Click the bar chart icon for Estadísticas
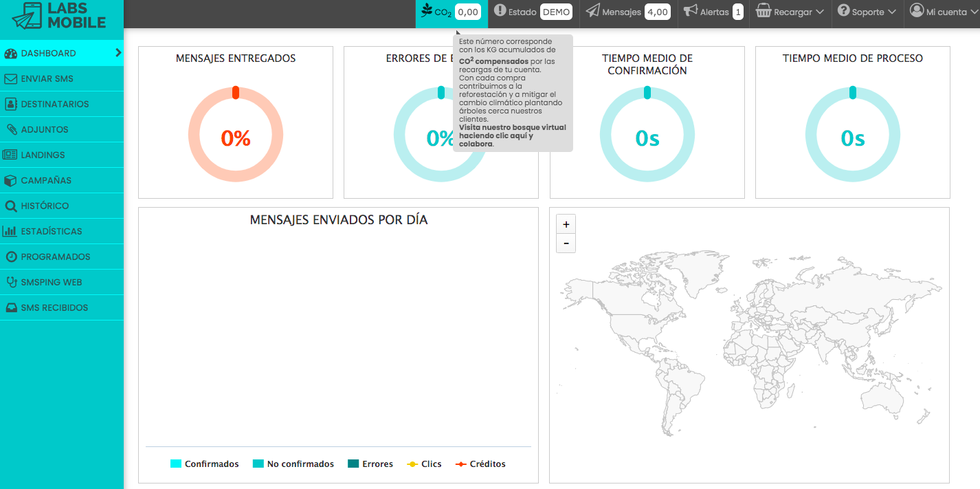980x489 pixels. [x=10, y=232]
